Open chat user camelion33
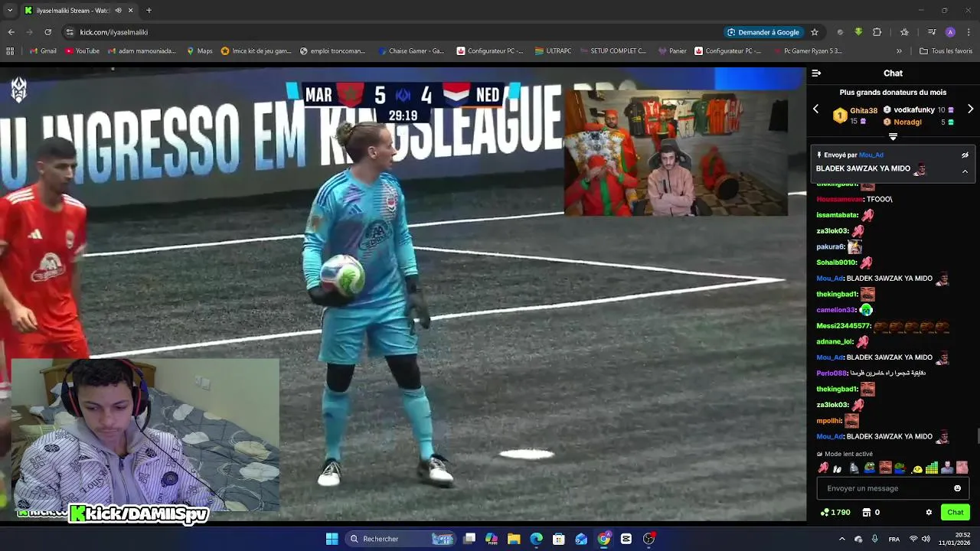The width and height of the screenshot is (980, 551). (x=835, y=310)
